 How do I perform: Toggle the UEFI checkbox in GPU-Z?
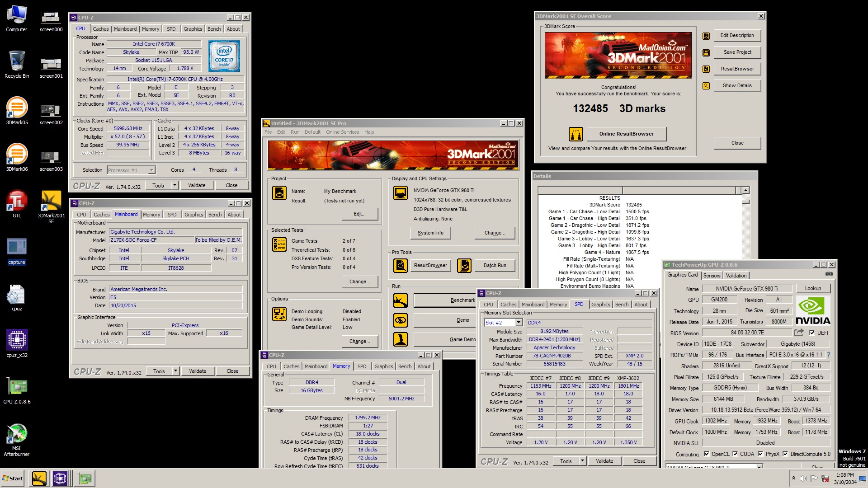click(812, 333)
